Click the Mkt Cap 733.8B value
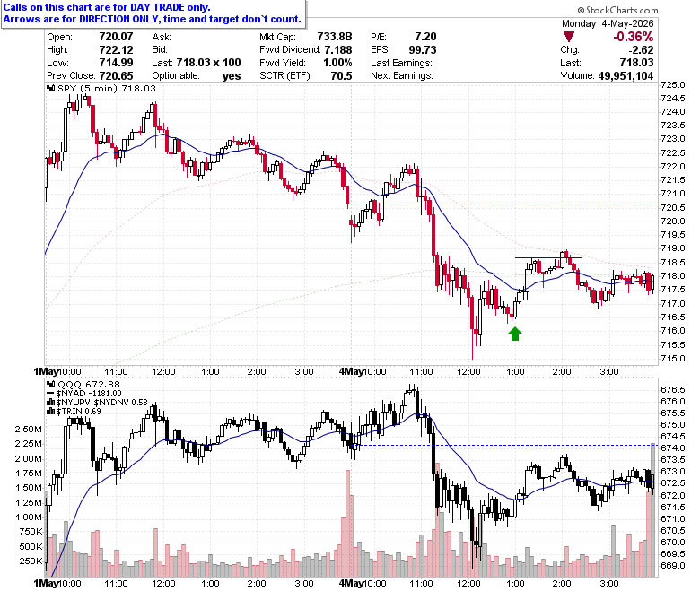 [x=335, y=37]
